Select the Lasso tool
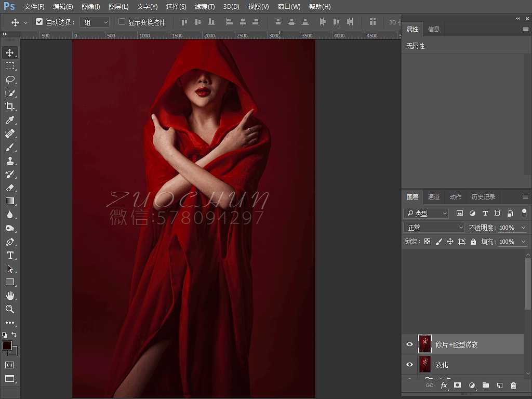This screenshot has height=399, width=532. coord(10,79)
